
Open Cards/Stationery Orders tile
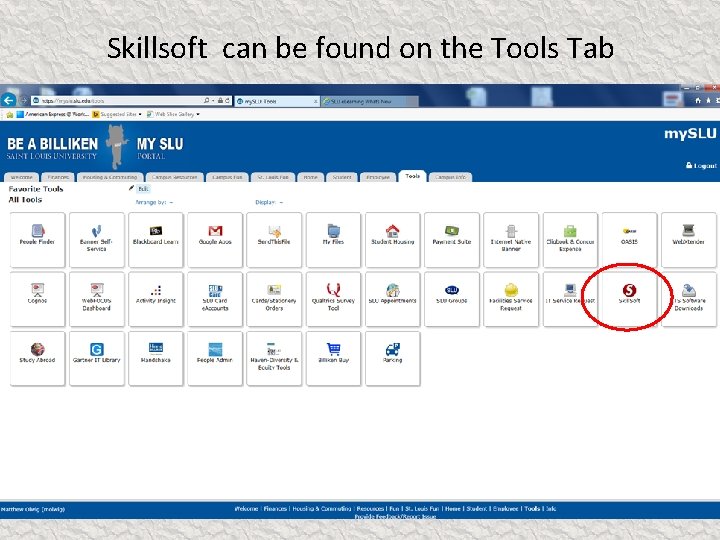pos(274,299)
